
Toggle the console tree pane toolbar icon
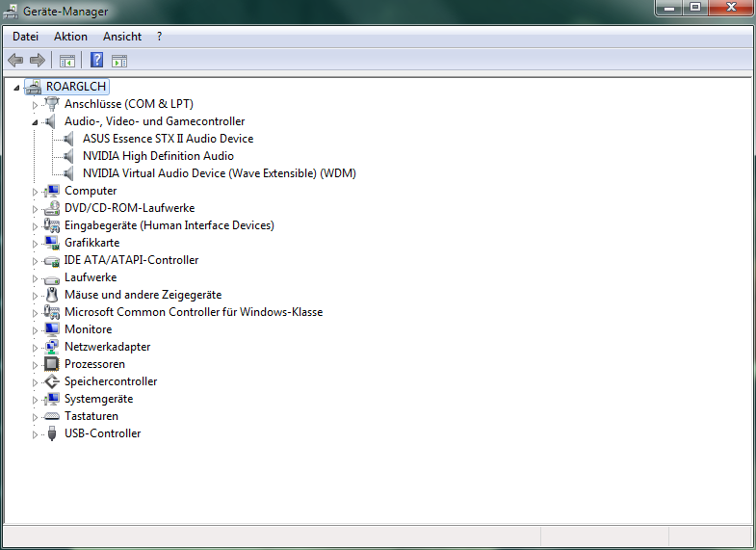pyautogui.click(x=67, y=62)
